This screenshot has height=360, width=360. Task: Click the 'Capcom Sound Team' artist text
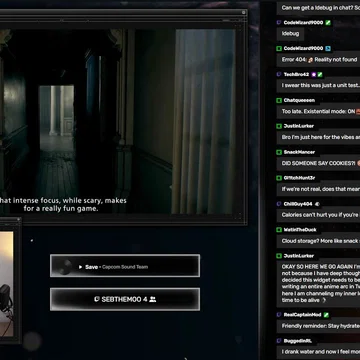[x=125, y=267]
